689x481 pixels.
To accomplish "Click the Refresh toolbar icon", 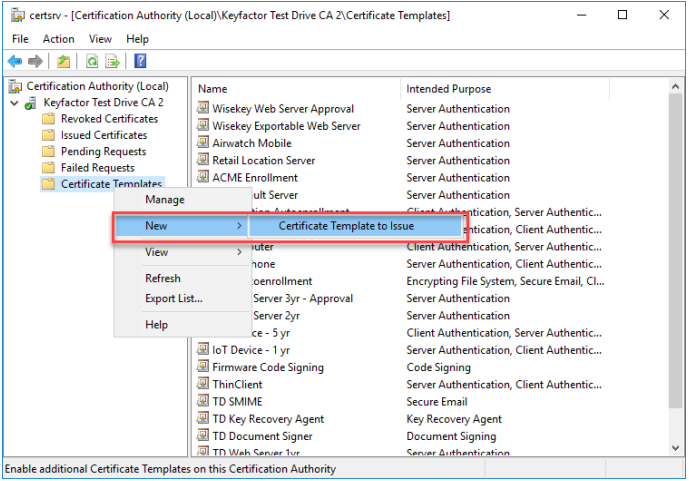I will (x=91, y=61).
